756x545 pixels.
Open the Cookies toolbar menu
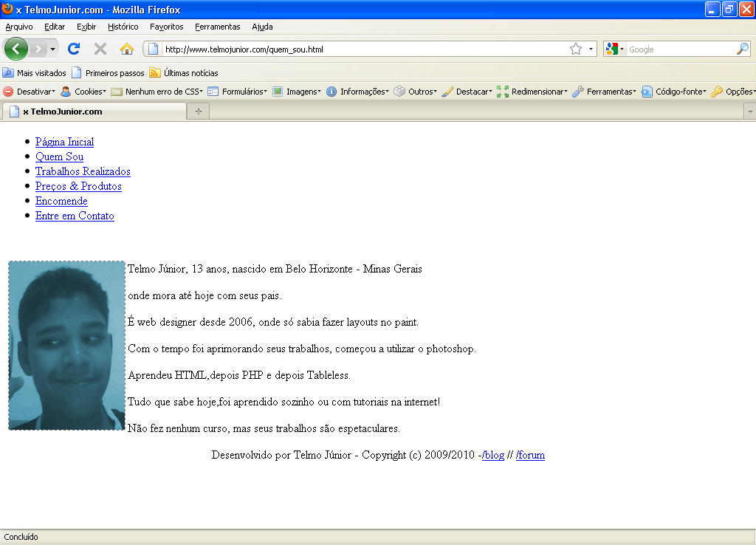(x=83, y=91)
